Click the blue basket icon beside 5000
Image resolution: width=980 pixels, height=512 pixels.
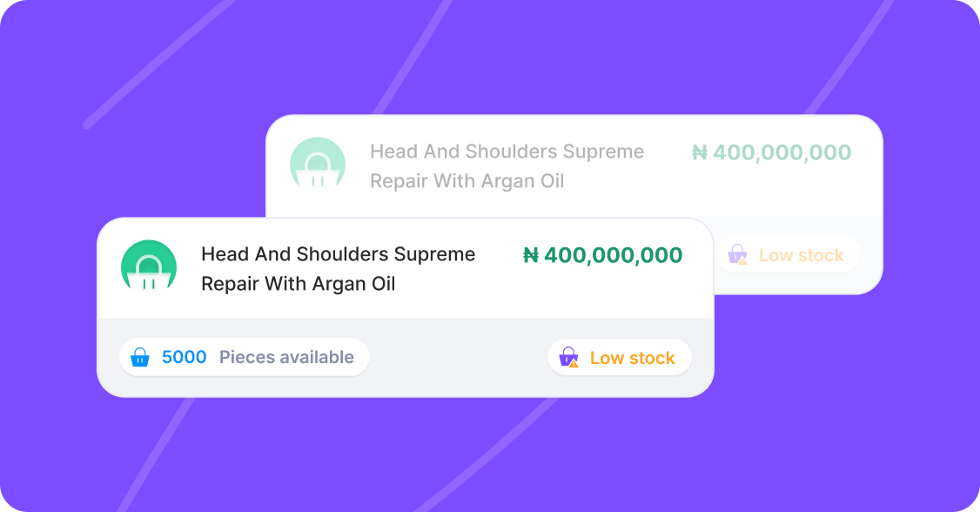point(140,357)
